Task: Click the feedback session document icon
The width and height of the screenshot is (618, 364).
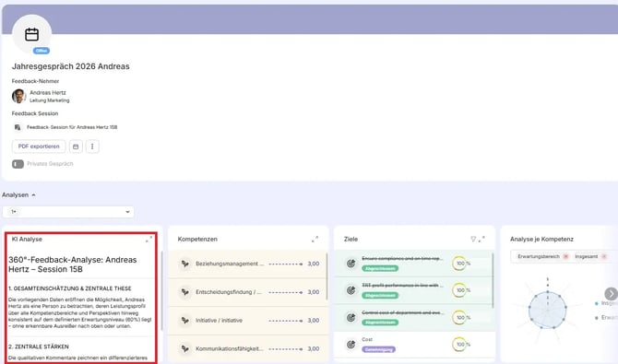Action: [x=18, y=127]
